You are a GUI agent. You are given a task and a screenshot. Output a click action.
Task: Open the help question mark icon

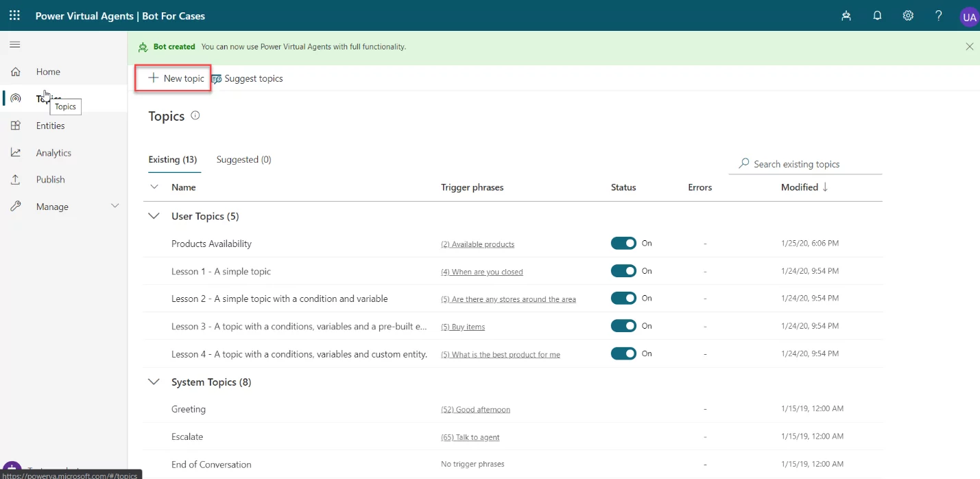[x=939, y=16]
